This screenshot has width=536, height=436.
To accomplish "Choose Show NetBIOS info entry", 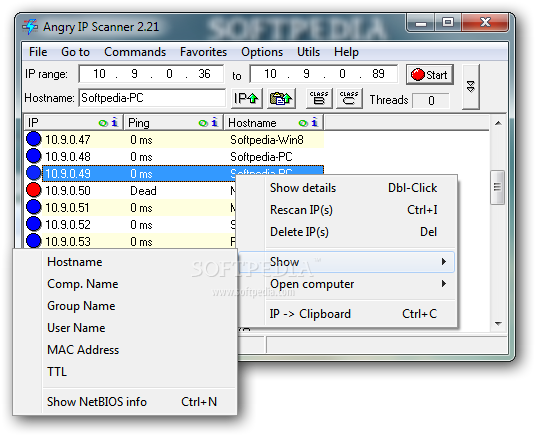I will pyautogui.click(x=125, y=402).
